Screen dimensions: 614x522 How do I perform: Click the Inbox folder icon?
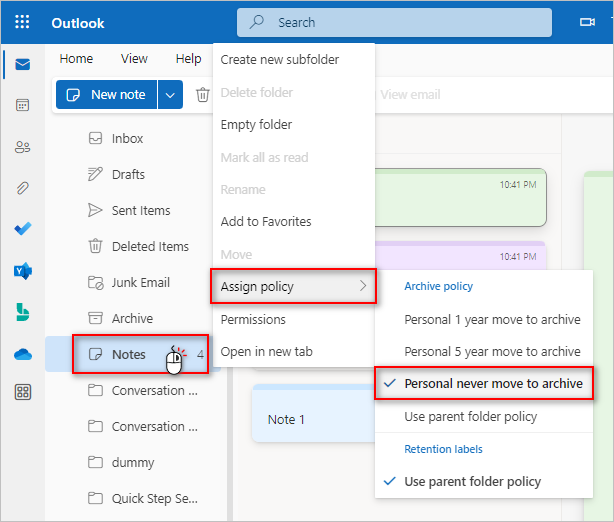click(95, 138)
